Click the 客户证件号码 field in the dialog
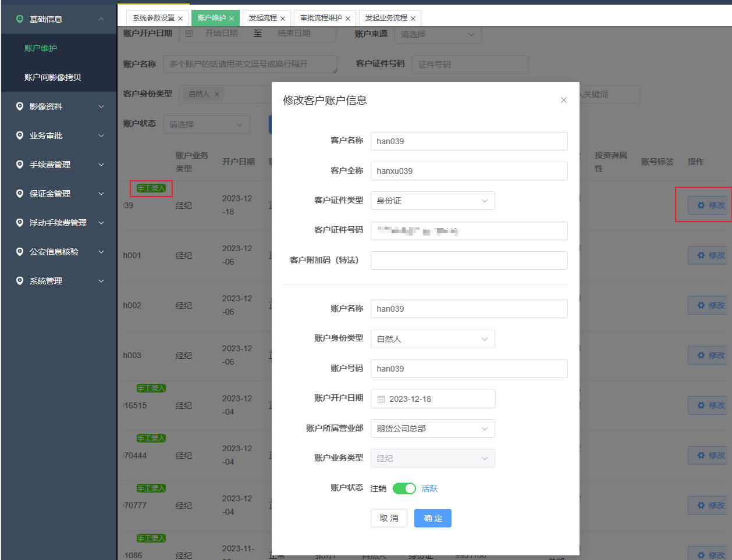 coord(469,231)
